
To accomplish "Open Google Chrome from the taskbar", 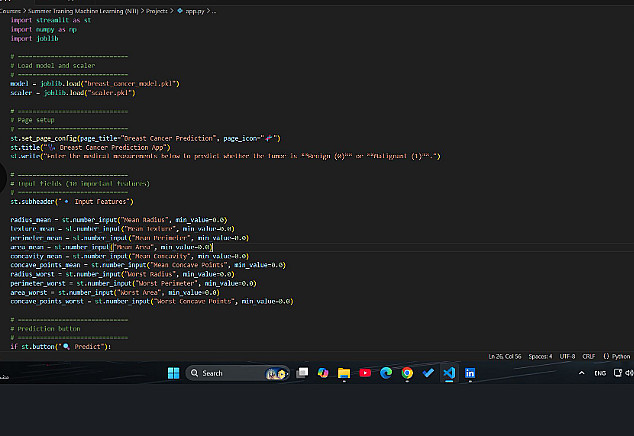I will pos(407,373).
